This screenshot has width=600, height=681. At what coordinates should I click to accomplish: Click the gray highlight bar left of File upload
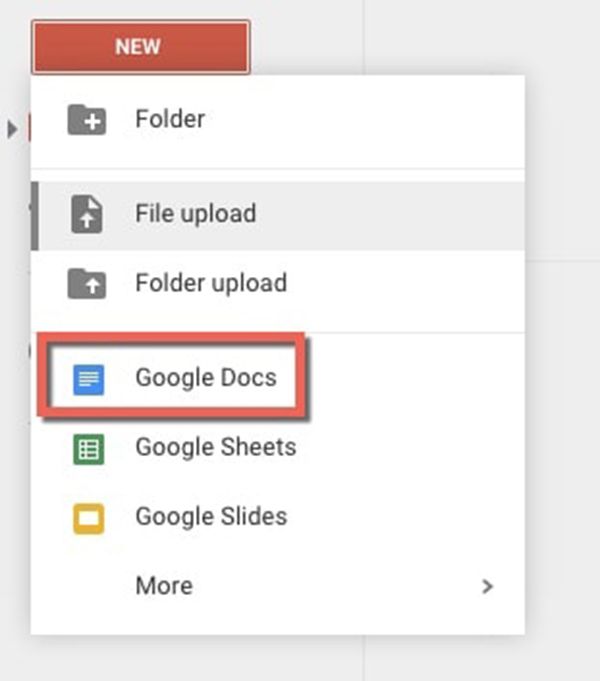35,216
